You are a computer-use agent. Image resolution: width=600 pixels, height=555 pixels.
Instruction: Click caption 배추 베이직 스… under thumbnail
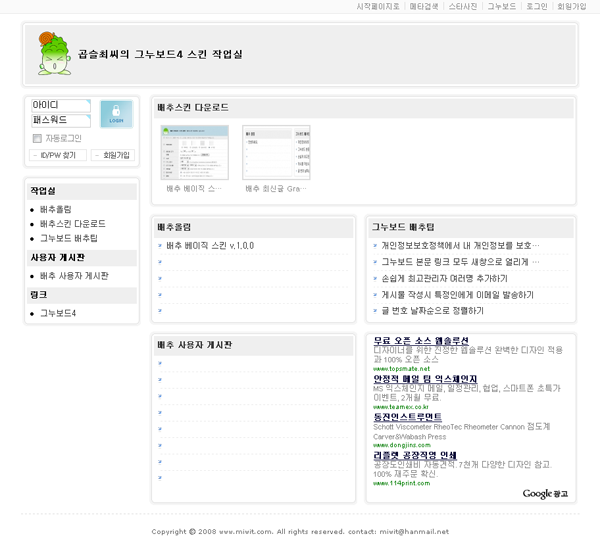194,189
